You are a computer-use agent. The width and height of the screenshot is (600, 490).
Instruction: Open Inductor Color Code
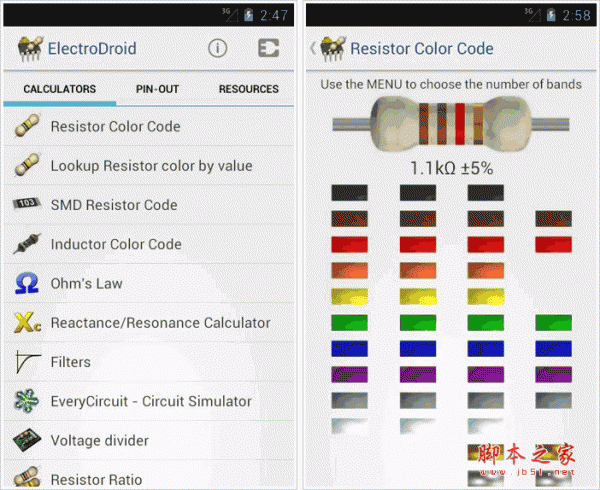(149, 244)
